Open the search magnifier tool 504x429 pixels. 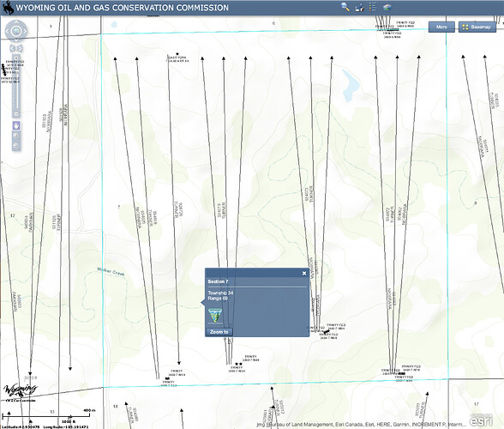(x=345, y=7)
